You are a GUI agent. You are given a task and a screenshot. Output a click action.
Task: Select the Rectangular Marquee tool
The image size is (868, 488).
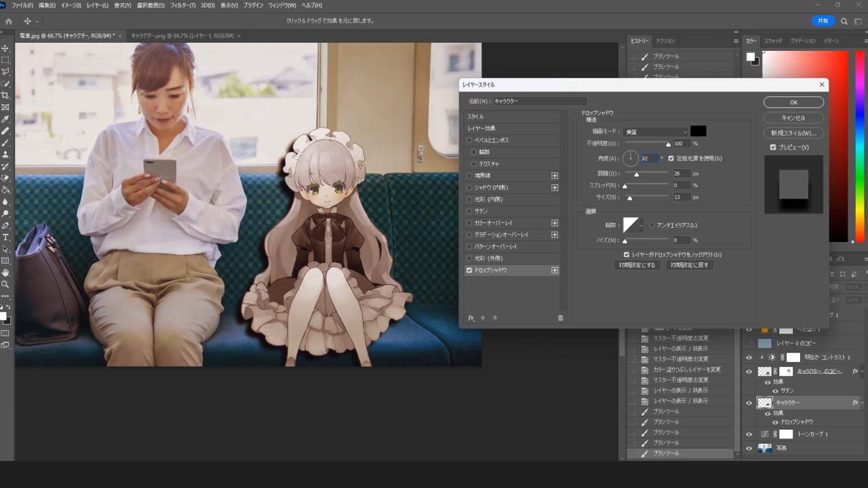coord(5,60)
